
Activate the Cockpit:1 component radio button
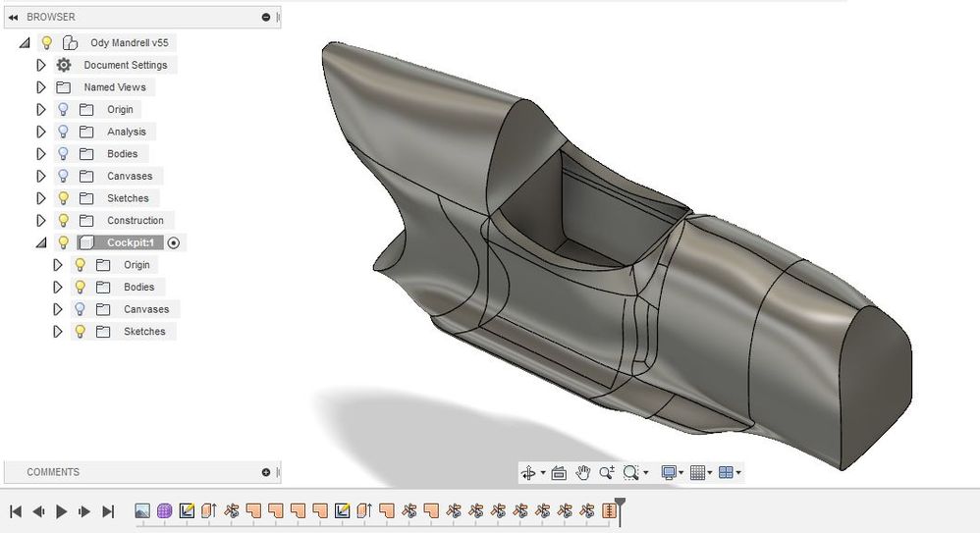(174, 243)
